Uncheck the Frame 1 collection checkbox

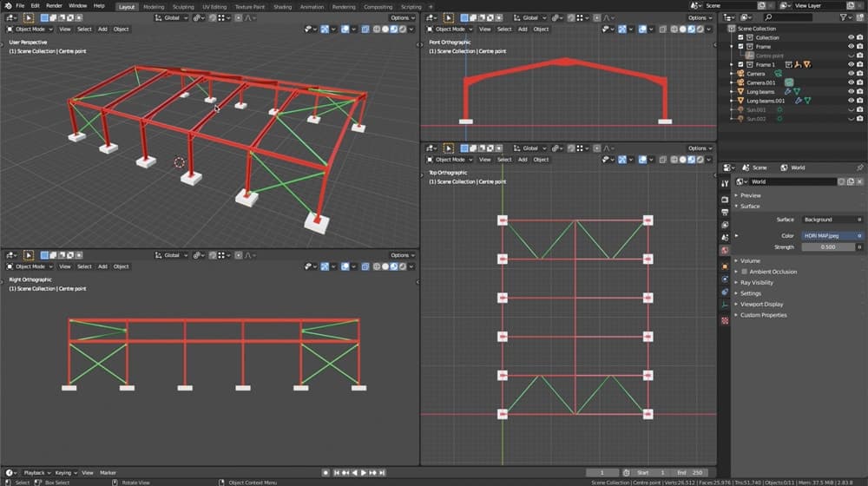click(740, 64)
